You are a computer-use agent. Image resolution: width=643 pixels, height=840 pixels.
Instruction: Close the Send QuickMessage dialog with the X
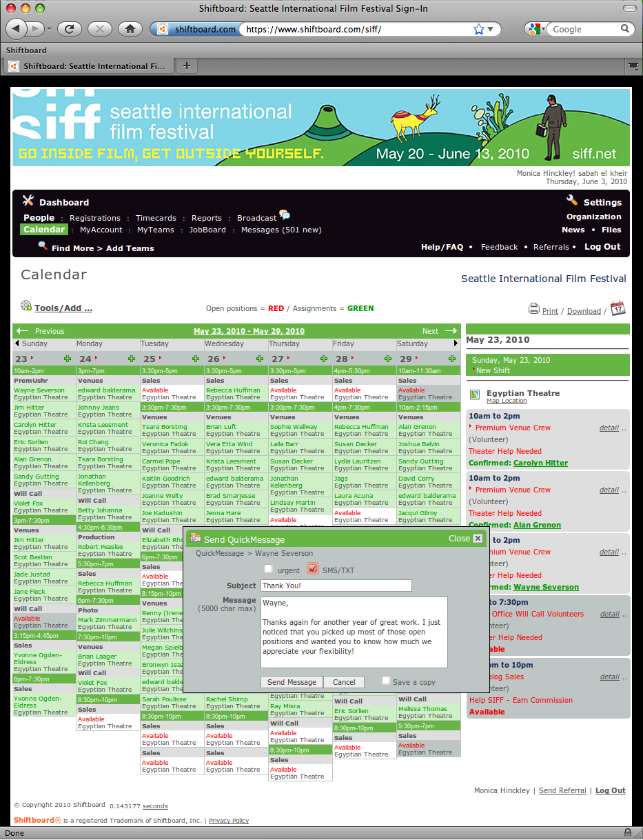(478, 539)
